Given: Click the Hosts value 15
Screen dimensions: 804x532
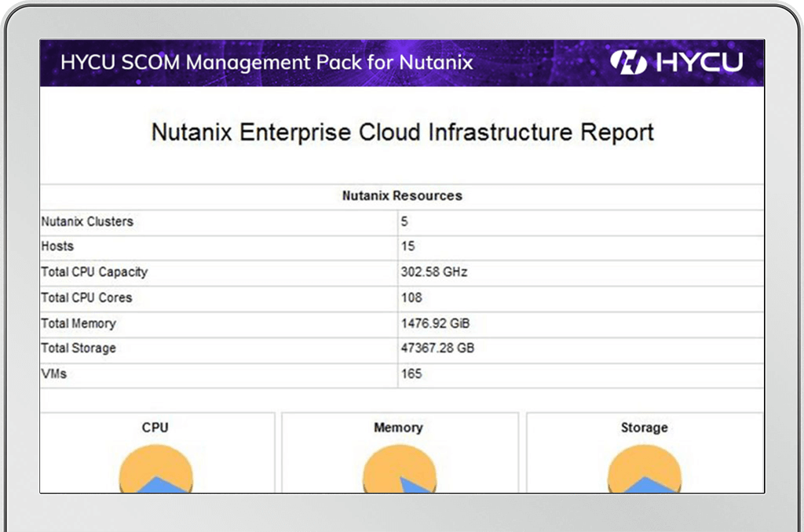Looking at the screenshot, I should point(407,246).
